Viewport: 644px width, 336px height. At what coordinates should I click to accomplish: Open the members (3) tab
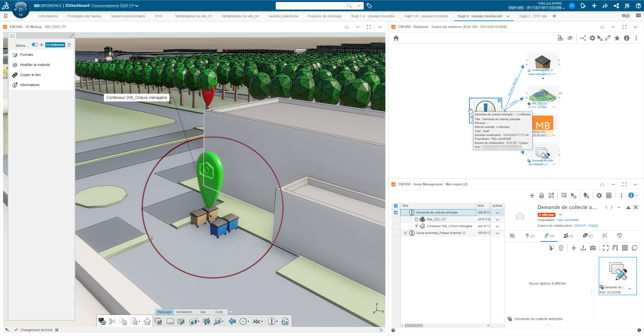pyautogui.click(x=568, y=236)
